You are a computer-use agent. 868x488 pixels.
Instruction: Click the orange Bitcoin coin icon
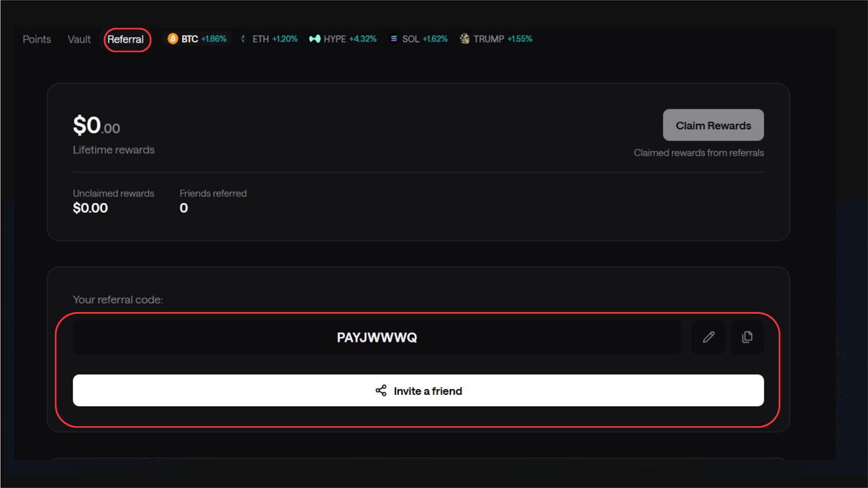pos(173,39)
